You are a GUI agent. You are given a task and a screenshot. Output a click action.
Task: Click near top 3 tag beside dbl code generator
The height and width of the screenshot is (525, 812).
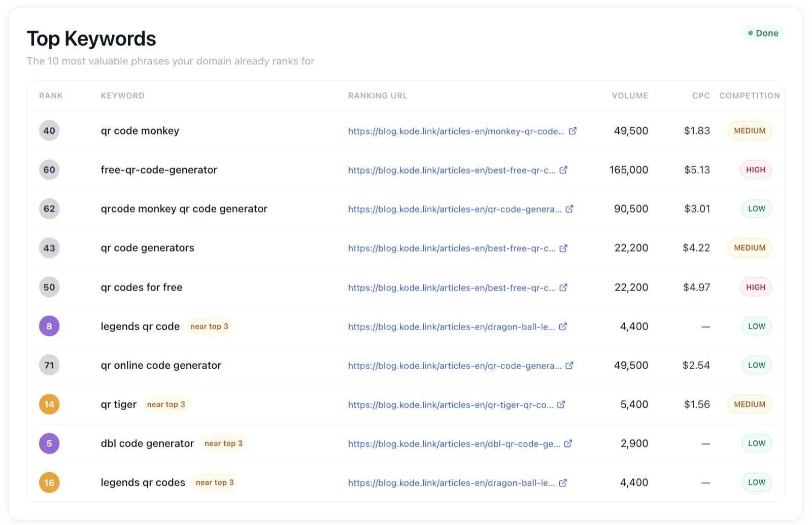(223, 443)
